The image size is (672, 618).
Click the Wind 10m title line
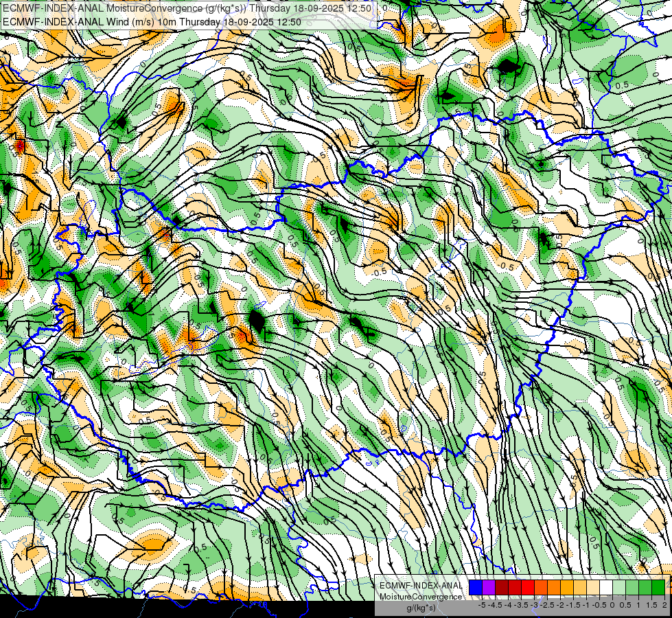[152, 22]
